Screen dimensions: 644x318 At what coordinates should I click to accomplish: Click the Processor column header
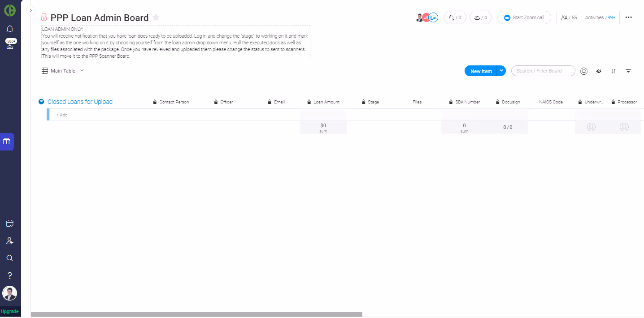click(627, 102)
